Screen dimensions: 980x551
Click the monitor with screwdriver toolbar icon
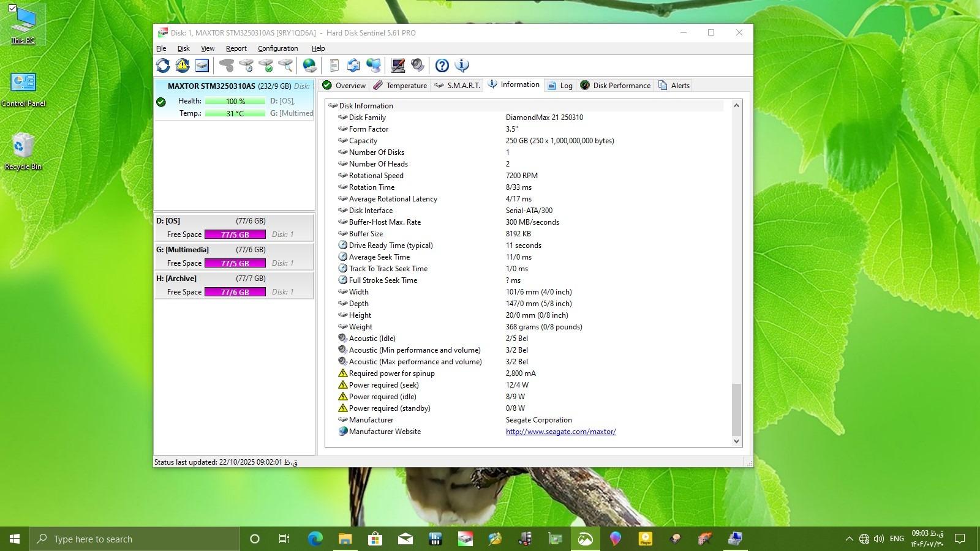[x=398, y=66]
